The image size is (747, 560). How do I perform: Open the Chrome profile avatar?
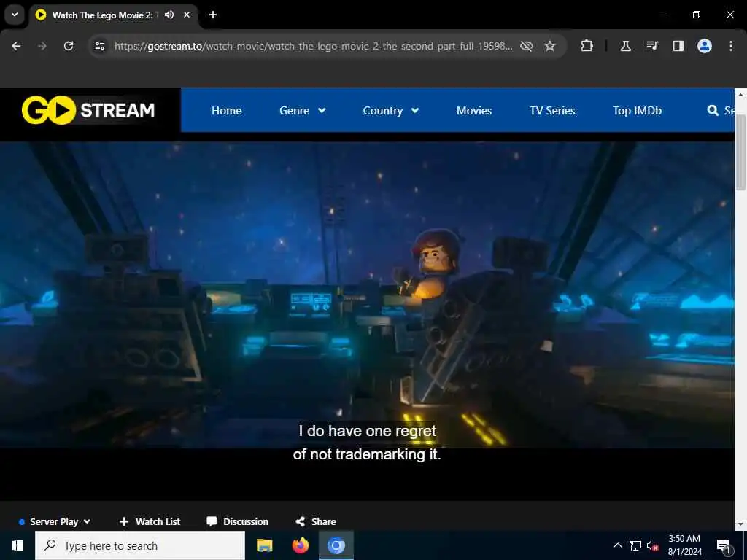click(704, 46)
